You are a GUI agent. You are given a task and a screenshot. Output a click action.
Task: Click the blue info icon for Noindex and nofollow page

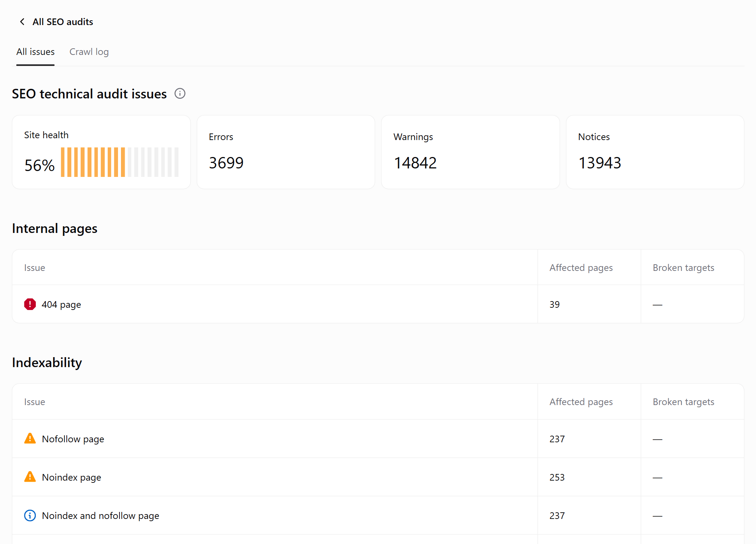pos(30,515)
